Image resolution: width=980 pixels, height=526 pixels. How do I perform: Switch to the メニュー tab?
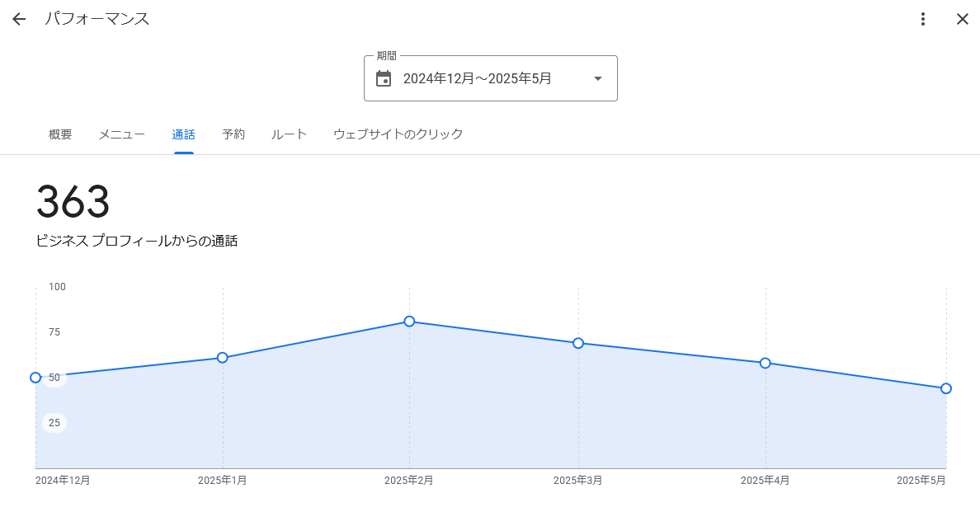[122, 134]
